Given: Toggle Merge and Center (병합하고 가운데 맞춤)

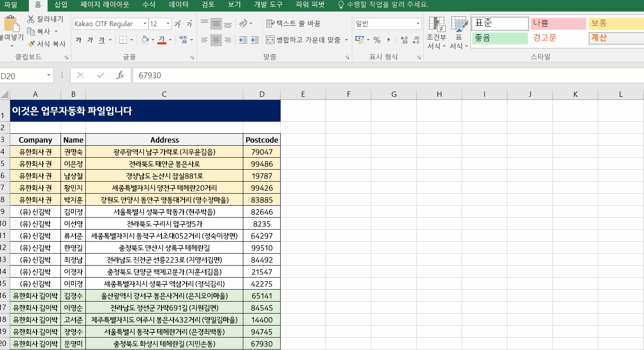Looking at the screenshot, I should (x=303, y=40).
